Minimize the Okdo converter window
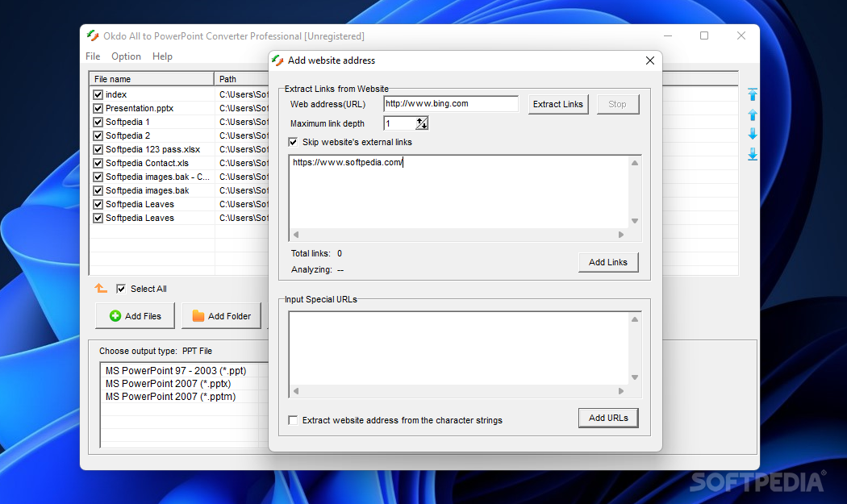The height and width of the screenshot is (504, 847). [668, 35]
